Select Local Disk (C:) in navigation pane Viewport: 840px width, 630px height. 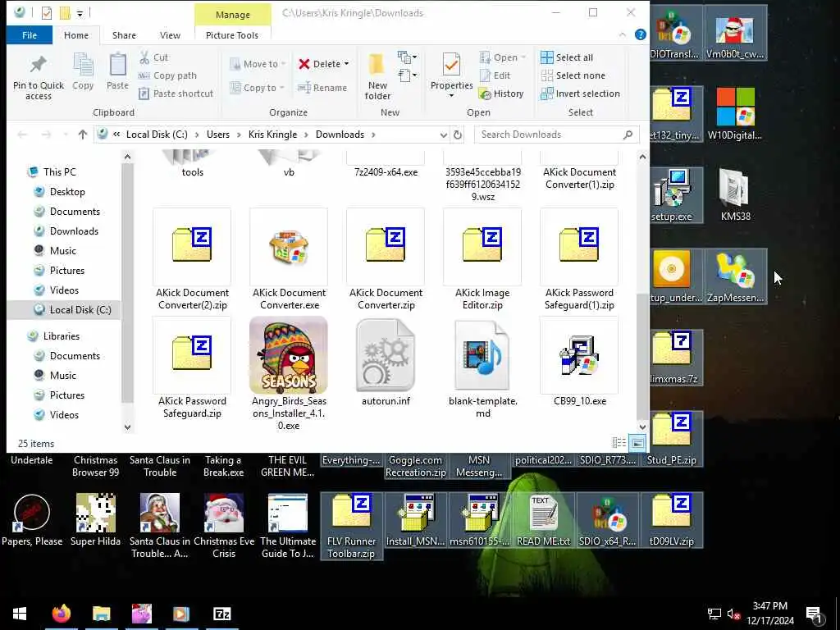point(80,309)
